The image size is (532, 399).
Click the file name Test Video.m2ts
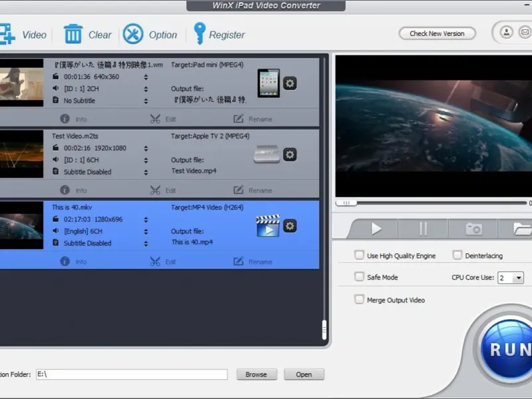(75, 136)
